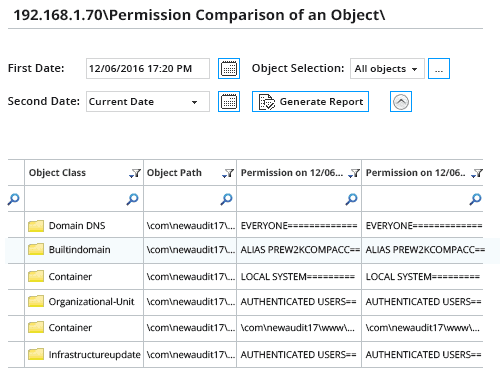
Task: Collapse the filter panel with up-arrow button
Action: tap(401, 101)
